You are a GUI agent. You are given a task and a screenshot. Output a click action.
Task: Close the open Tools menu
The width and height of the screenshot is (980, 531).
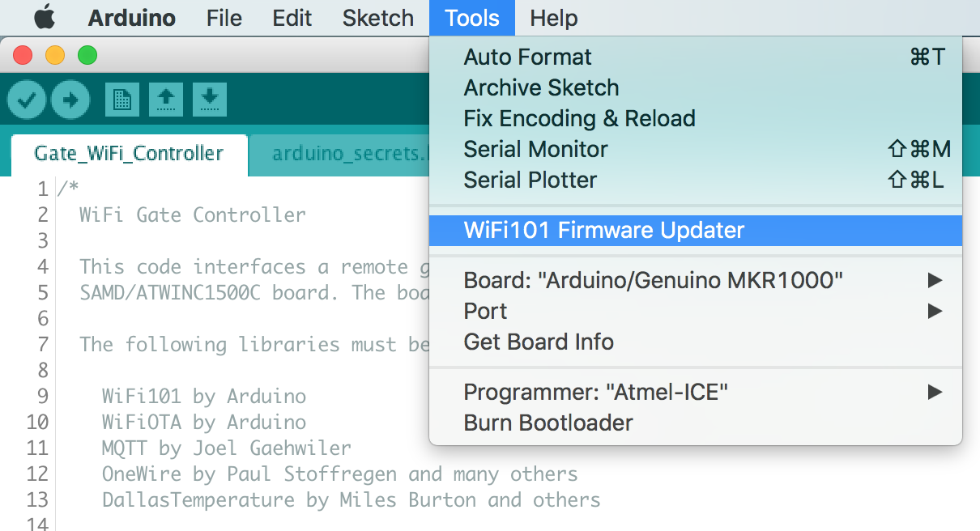pos(472,18)
